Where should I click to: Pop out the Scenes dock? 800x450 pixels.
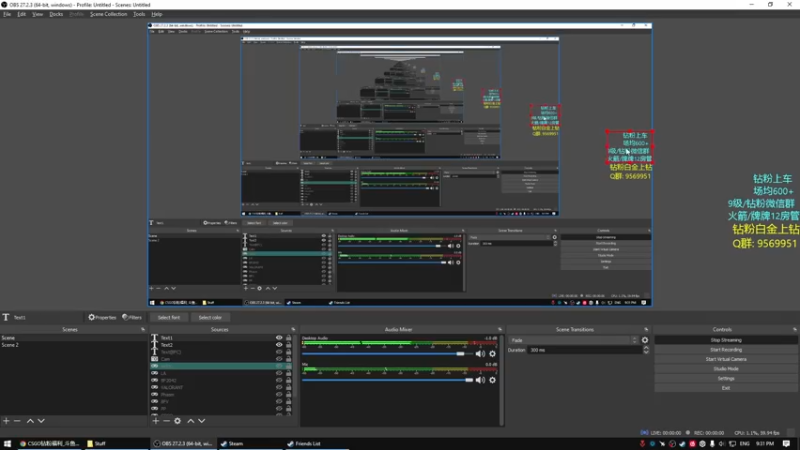point(143,330)
